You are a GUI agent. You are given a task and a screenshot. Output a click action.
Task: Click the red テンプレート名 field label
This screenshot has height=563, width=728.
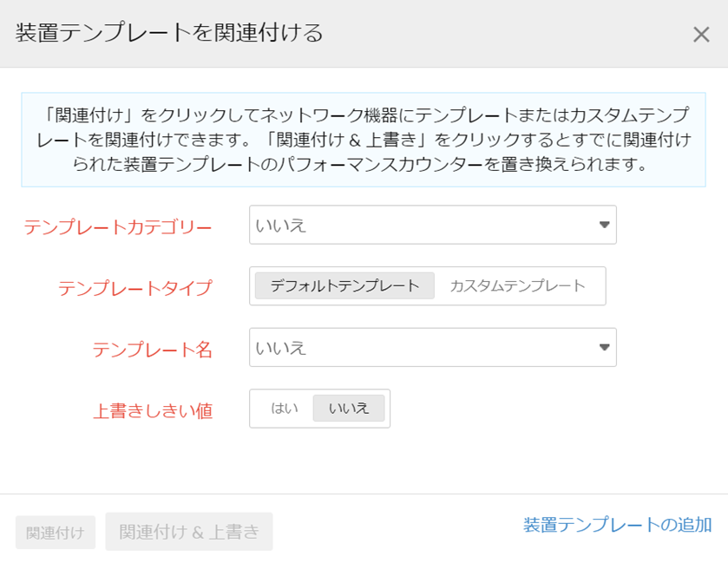point(152,350)
